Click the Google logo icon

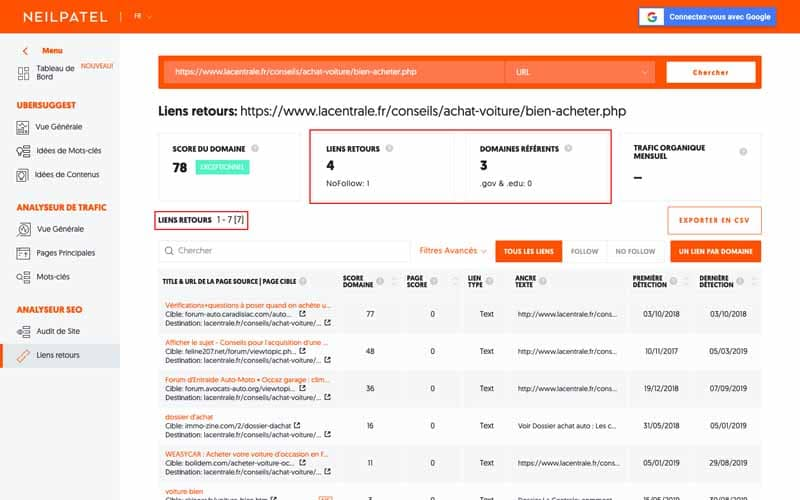(x=652, y=17)
